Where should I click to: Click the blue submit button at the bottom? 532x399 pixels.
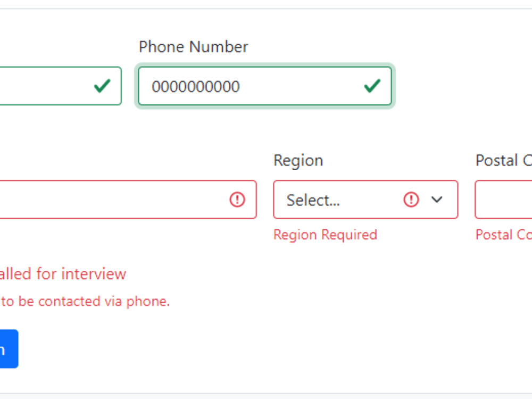(8, 349)
